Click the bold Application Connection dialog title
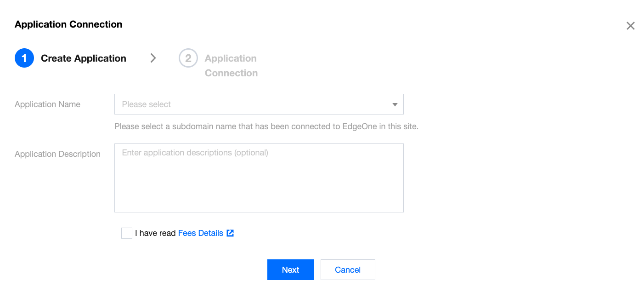 68,24
